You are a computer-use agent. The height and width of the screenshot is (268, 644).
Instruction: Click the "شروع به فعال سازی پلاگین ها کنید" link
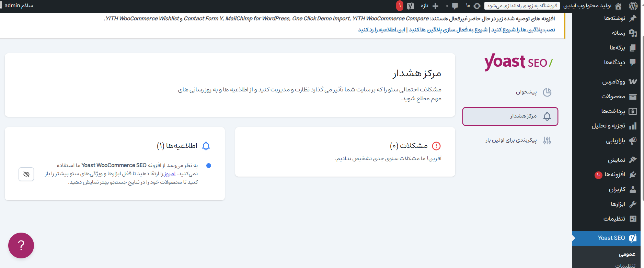(448, 30)
